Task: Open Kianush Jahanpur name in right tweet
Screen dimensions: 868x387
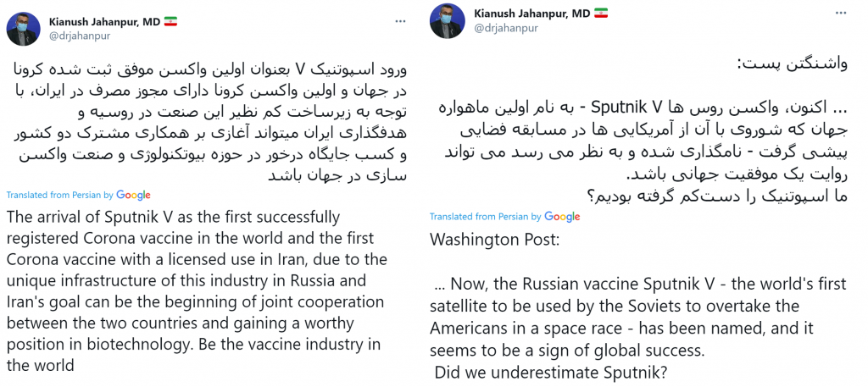Action: pyautogui.click(x=531, y=14)
